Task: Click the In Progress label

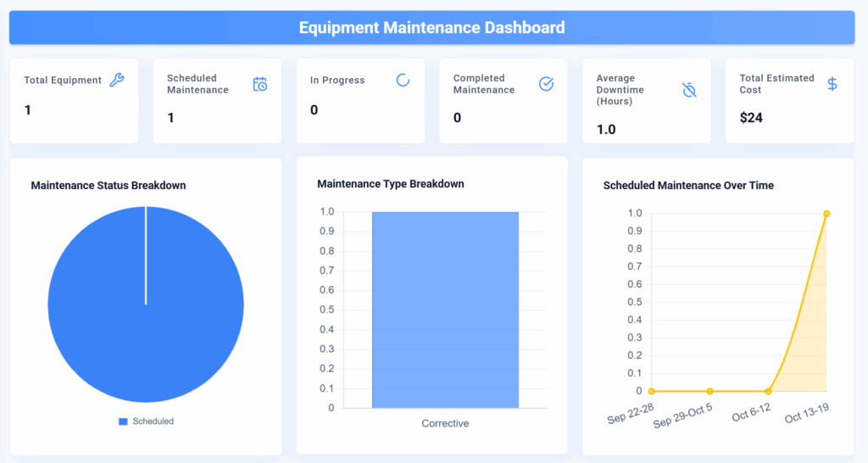Action: coord(337,81)
